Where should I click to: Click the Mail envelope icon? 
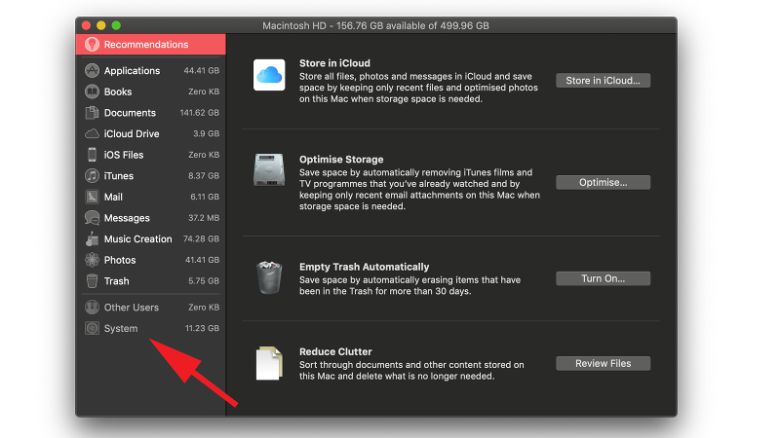[92, 197]
